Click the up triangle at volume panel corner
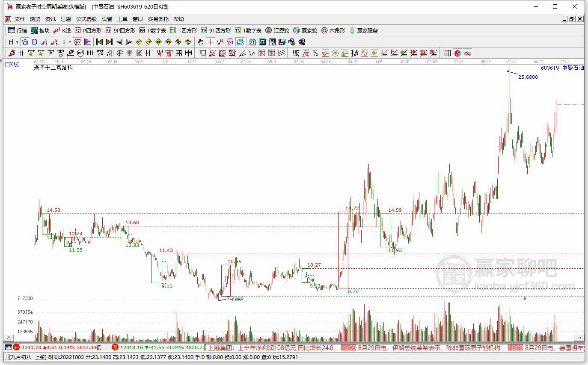The height and width of the screenshot is (365, 588). pos(8,338)
